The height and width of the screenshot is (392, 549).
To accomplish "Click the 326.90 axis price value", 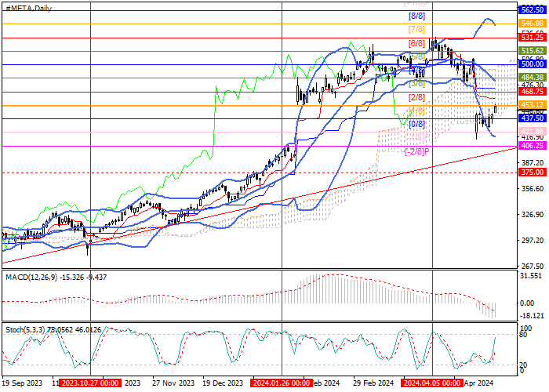I will tap(533, 215).
